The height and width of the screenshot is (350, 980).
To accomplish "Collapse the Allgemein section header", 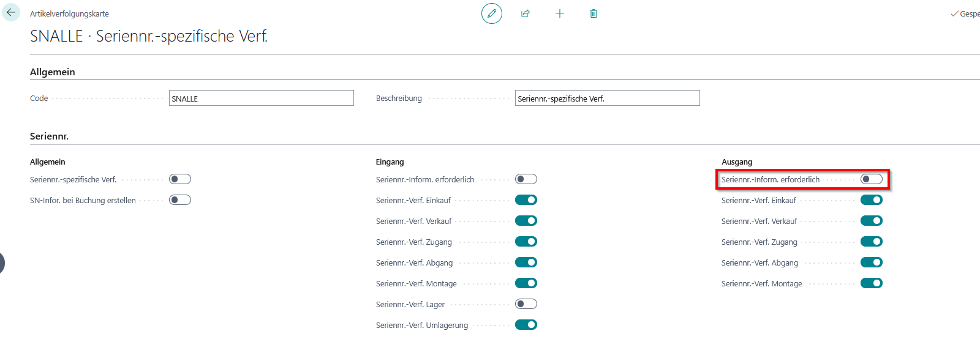I will click(53, 72).
